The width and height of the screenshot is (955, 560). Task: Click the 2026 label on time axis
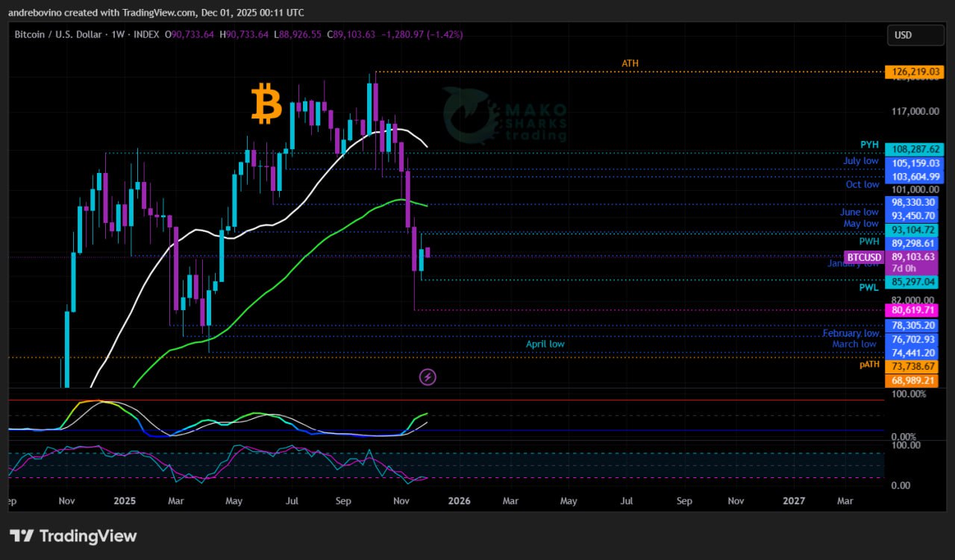tap(459, 501)
